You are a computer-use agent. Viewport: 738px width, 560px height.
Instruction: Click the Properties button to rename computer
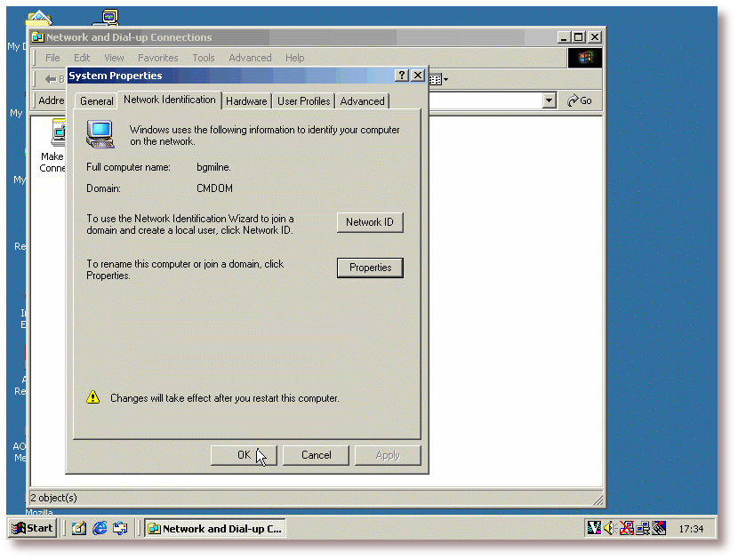click(370, 268)
